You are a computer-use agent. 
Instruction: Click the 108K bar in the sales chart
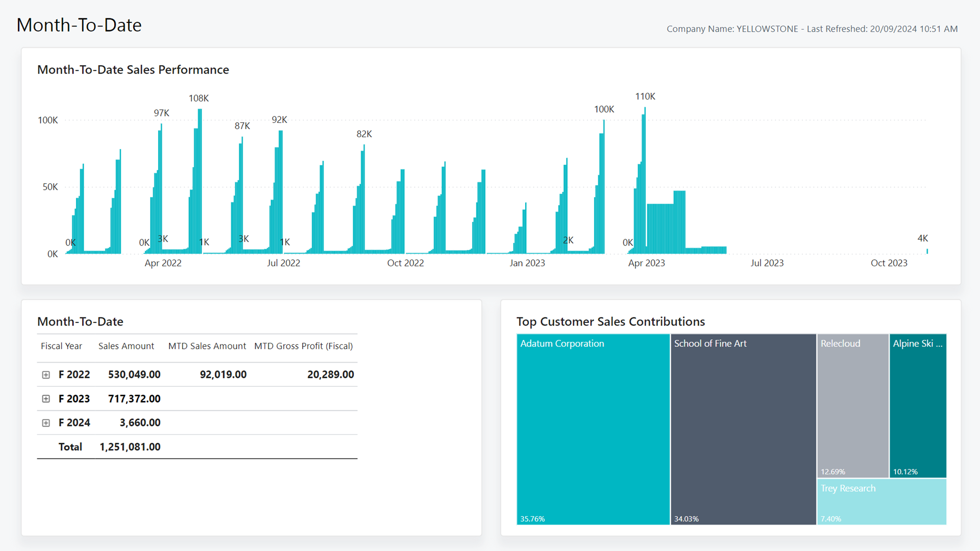(199, 179)
